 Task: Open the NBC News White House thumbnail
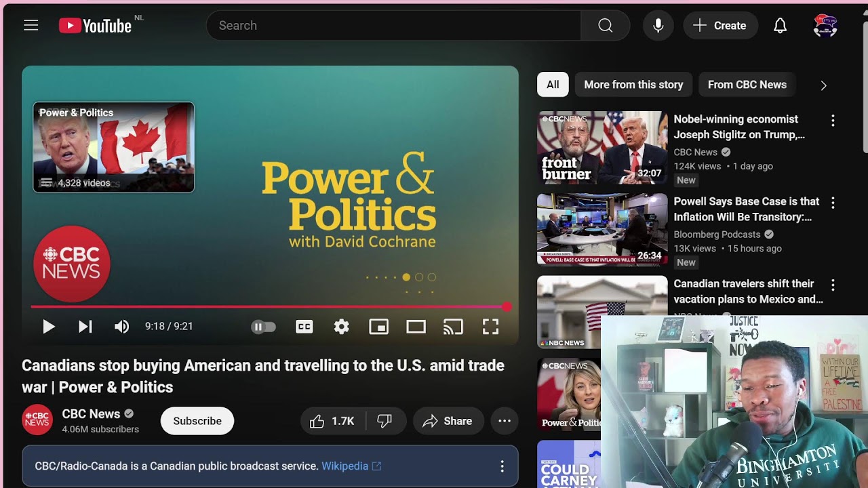[602, 312]
